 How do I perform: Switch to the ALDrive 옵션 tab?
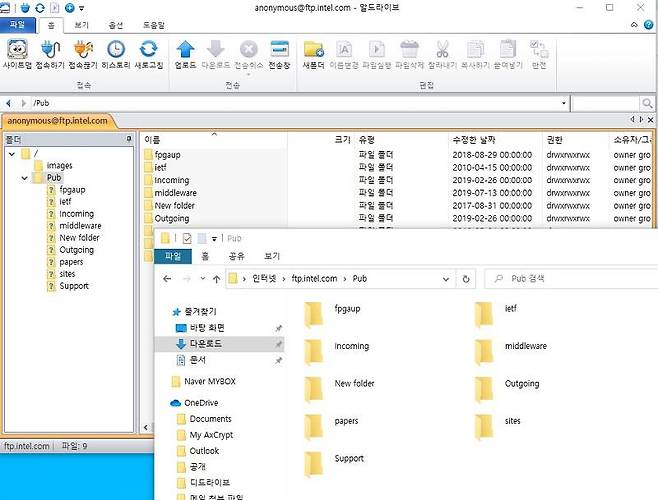coord(116,25)
